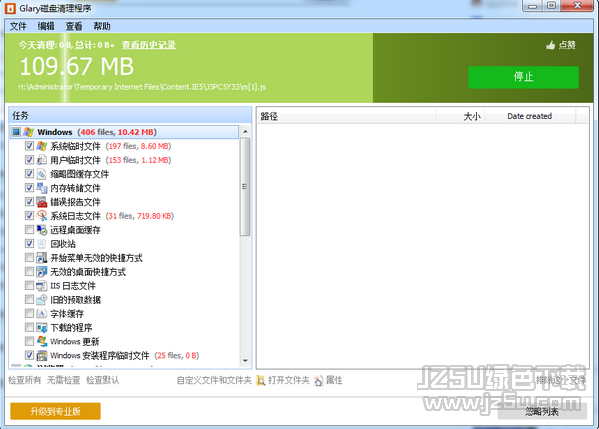Click scrollbar up arrow in task list
The width and height of the screenshot is (599, 429).
[245, 132]
